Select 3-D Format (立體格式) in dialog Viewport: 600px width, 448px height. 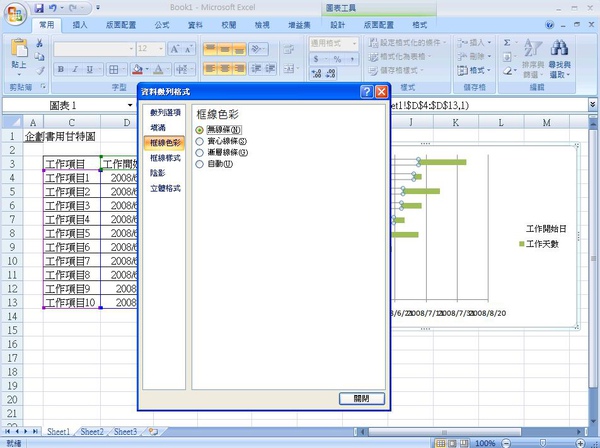coord(165,189)
